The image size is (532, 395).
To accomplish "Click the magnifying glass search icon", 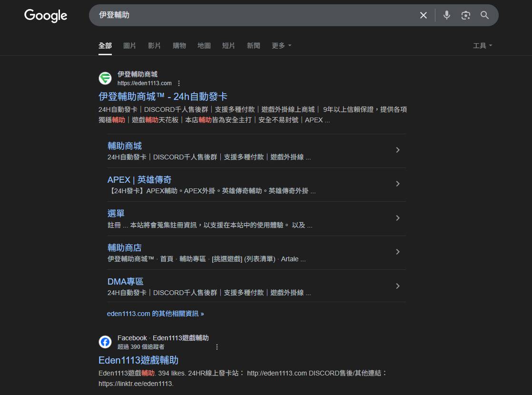I will pos(484,15).
